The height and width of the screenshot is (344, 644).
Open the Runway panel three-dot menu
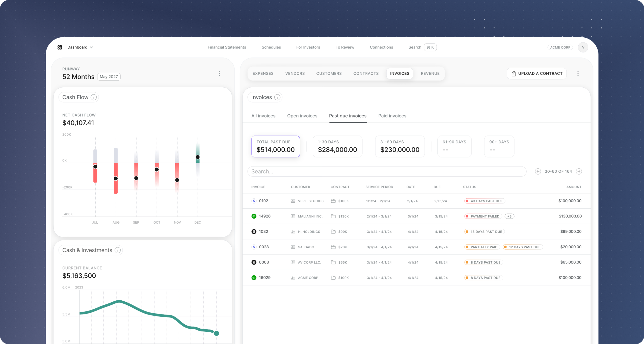coord(219,73)
